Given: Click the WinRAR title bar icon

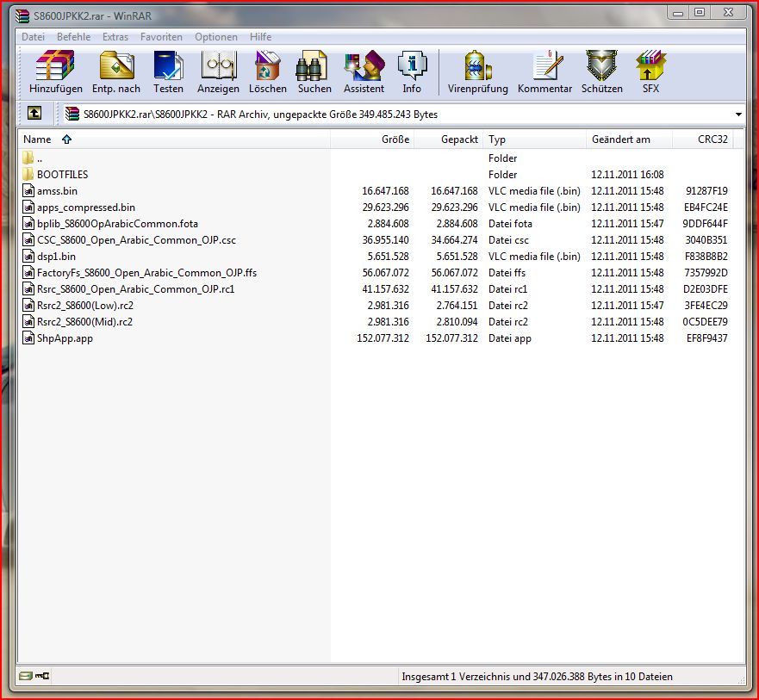Looking at the screenshot, I should (x=22, y=16).
